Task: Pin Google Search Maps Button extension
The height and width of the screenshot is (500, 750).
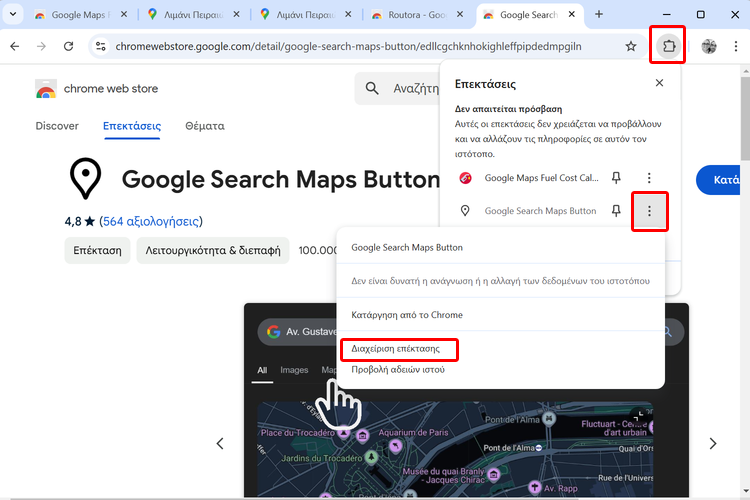Action: [616, 211]
